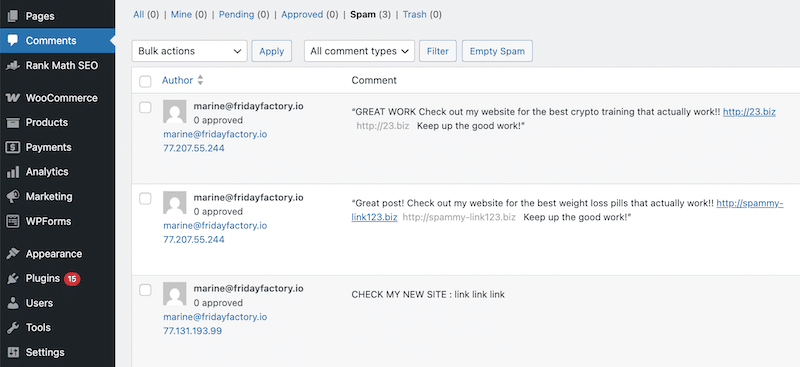Open the IP address link 77.131.193.99

coord(192,331)
